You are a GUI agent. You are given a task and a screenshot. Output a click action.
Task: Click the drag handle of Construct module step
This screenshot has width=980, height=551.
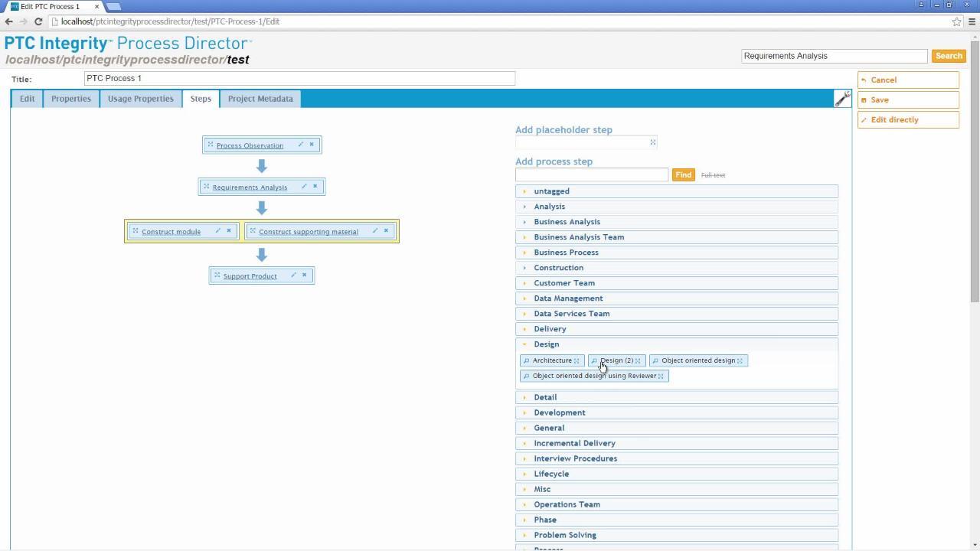(136, 230)
